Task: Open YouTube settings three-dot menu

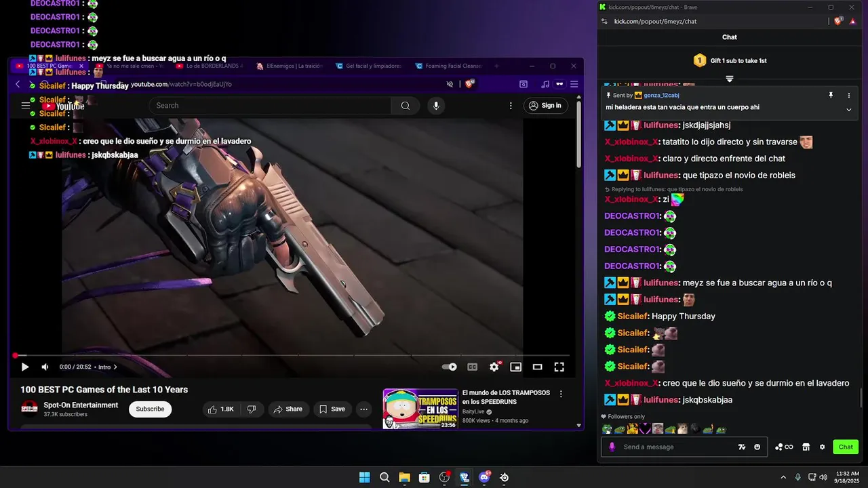Action: [x=511, y=105]
